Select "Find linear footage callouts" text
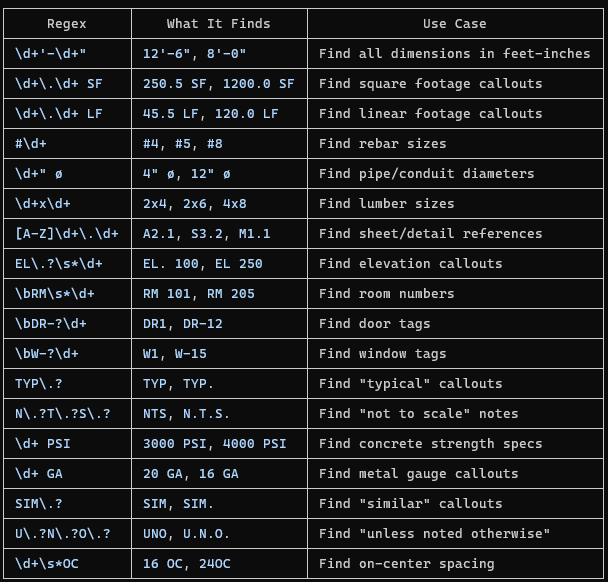Viewport: 608px width, 582px height. pyautogui.click(x=431, y=113)
